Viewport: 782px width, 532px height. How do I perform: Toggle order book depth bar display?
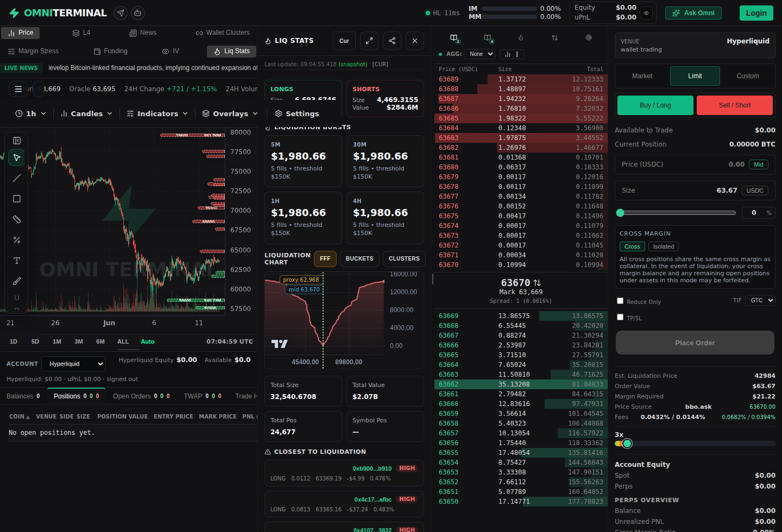[x=512, y=54]
